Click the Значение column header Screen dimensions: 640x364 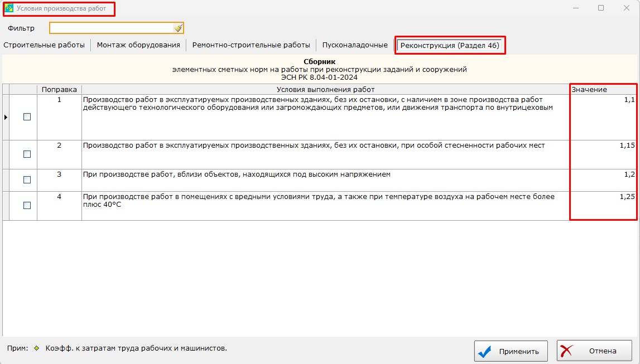click(589, 89)
